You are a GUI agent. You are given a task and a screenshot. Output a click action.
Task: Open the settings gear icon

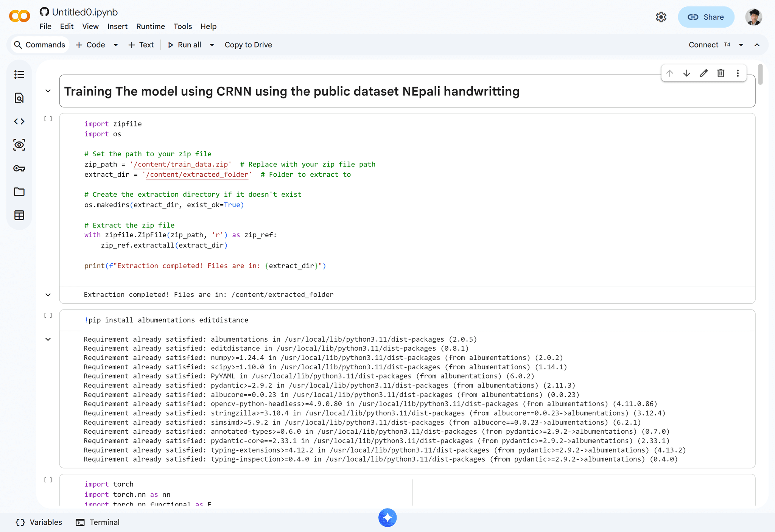[x=661, y=17]
